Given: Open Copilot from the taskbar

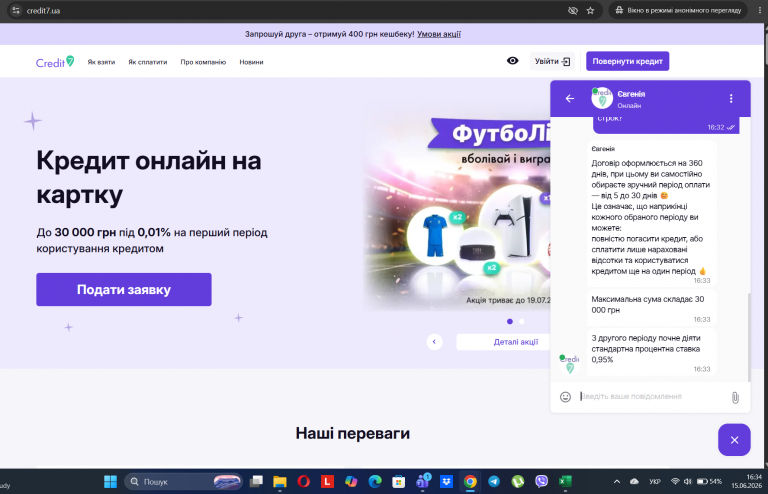Looking at the screenshot, I should pos(351,482).
